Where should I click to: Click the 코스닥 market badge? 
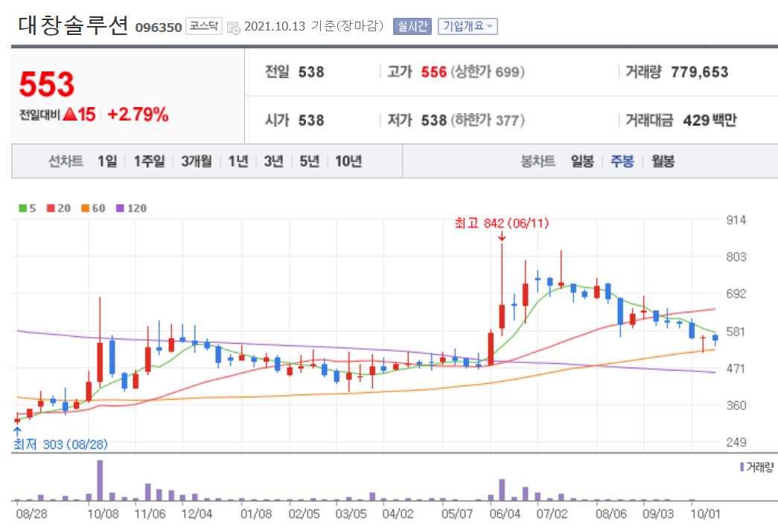(x=205, y=25)
